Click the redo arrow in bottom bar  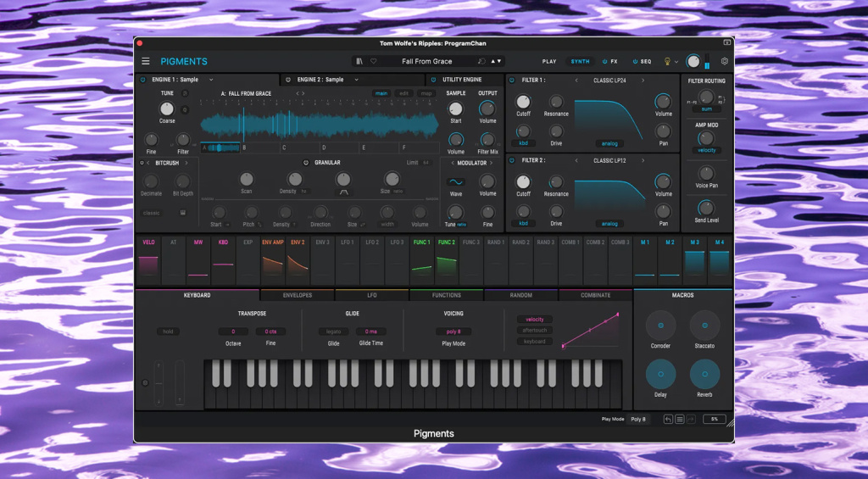pos(691,419)
